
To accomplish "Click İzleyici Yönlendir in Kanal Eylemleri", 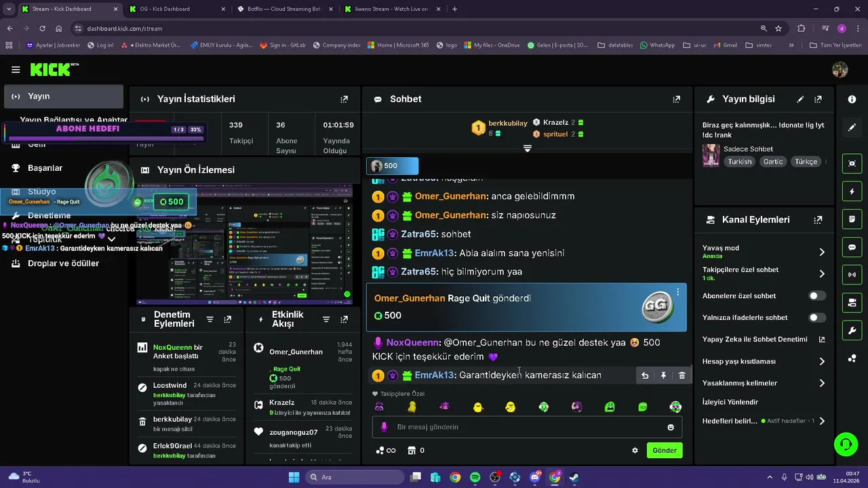I will [x=730, y=402].
